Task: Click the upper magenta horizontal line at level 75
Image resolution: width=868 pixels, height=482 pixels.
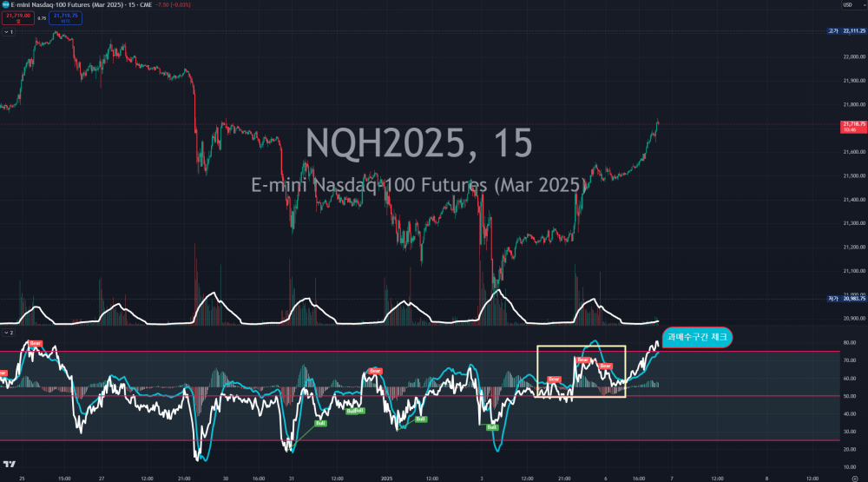Action: coord(260,352)
